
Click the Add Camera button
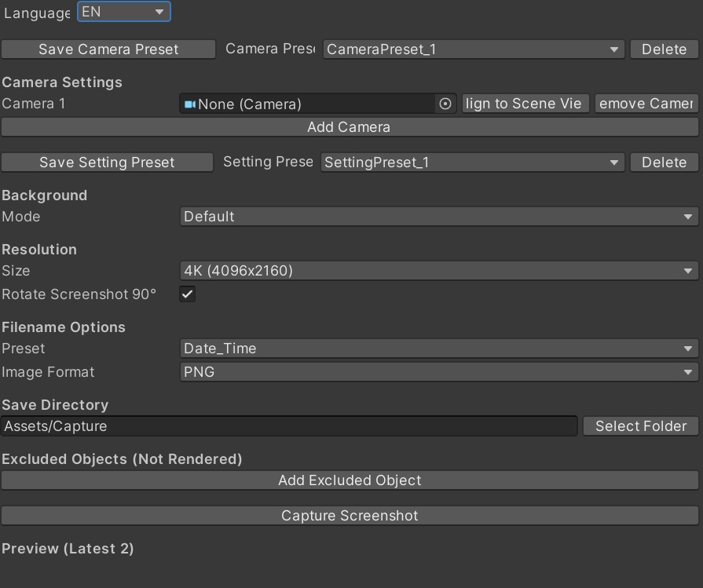click(350, 127)
